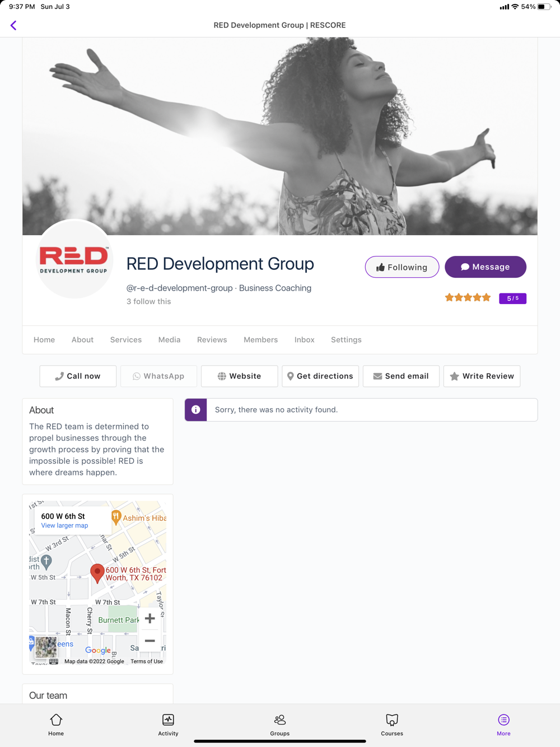
Task: Click the '600 W 6th St' map address title
Action: pos(63,516)
